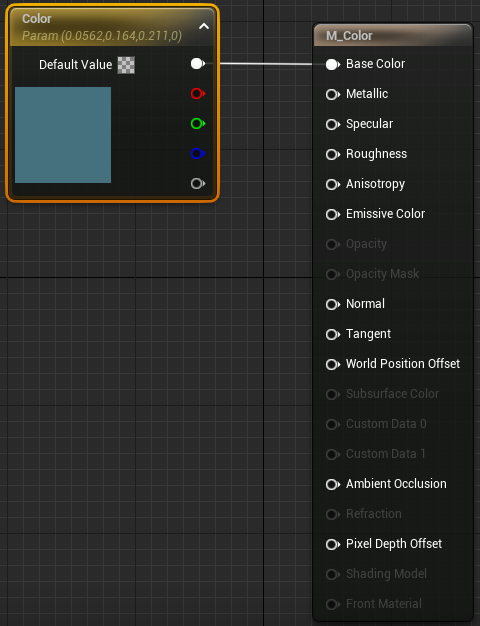
Task: Click the white RGB output pin
Action: pyautogui.click(x=198, y=63)
